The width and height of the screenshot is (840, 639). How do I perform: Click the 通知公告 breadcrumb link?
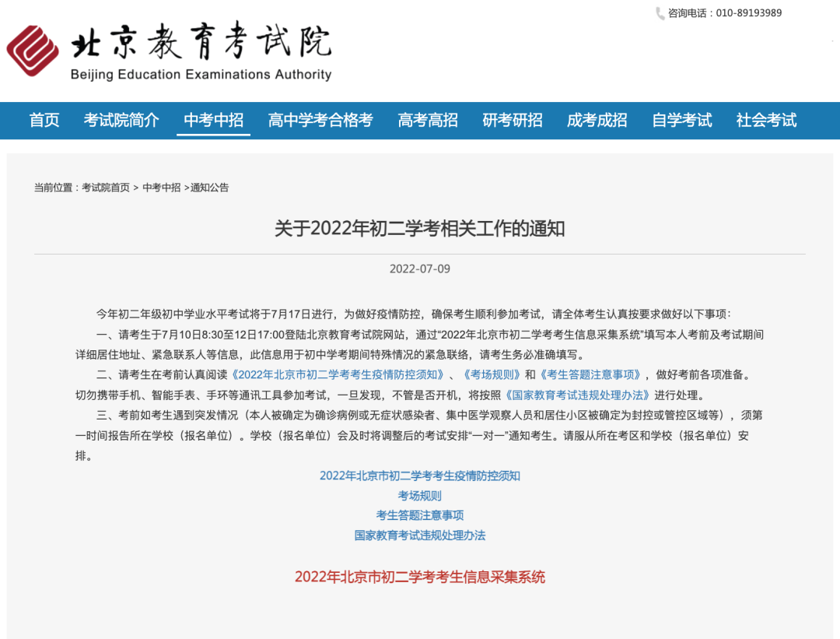point(209,188)
